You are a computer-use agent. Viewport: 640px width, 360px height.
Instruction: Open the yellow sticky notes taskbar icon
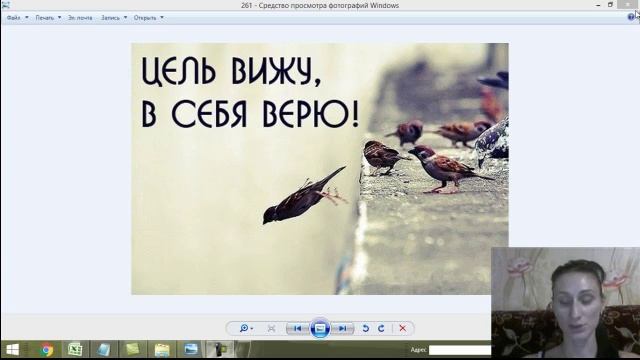[x=133, y=350]
